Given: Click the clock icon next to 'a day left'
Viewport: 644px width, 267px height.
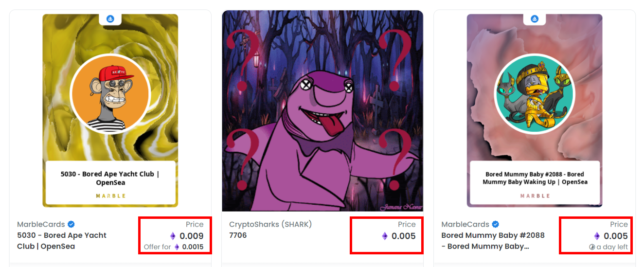Looking at the screenshot, I should tap(592, 247).
